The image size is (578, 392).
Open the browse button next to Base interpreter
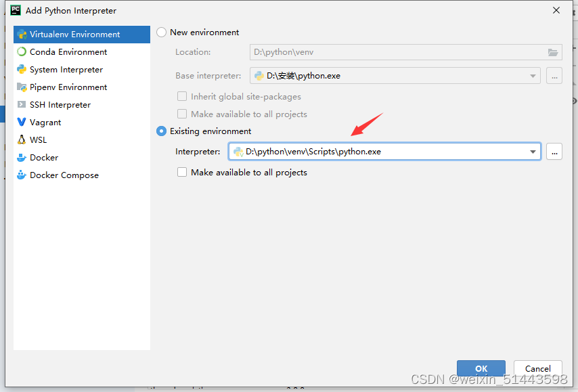click(x=554, y=76)
